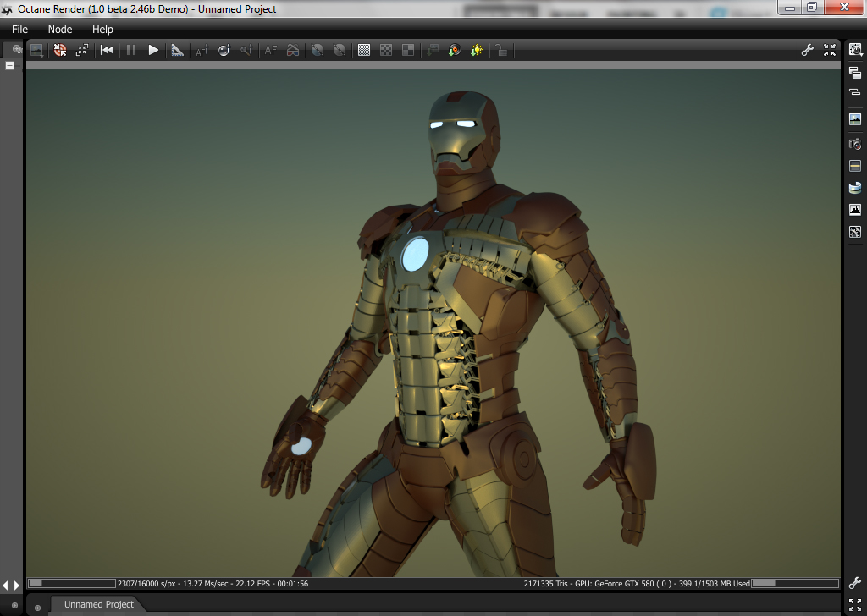Click the kernel settings icon

855,232
